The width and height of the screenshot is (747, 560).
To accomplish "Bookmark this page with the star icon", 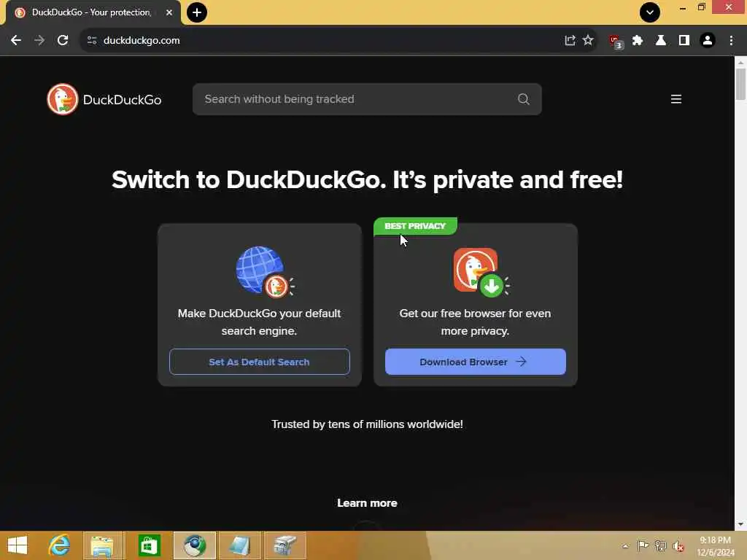I will point(589,41).
